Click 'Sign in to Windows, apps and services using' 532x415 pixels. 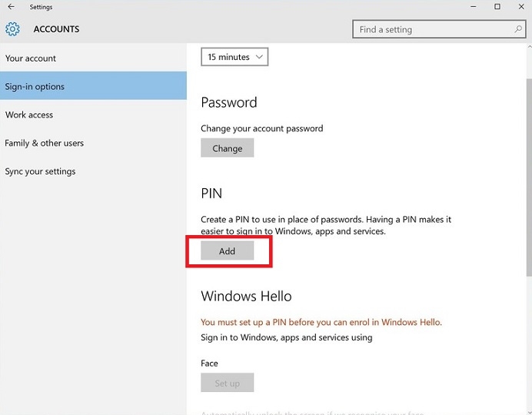(x=287, y=337)
